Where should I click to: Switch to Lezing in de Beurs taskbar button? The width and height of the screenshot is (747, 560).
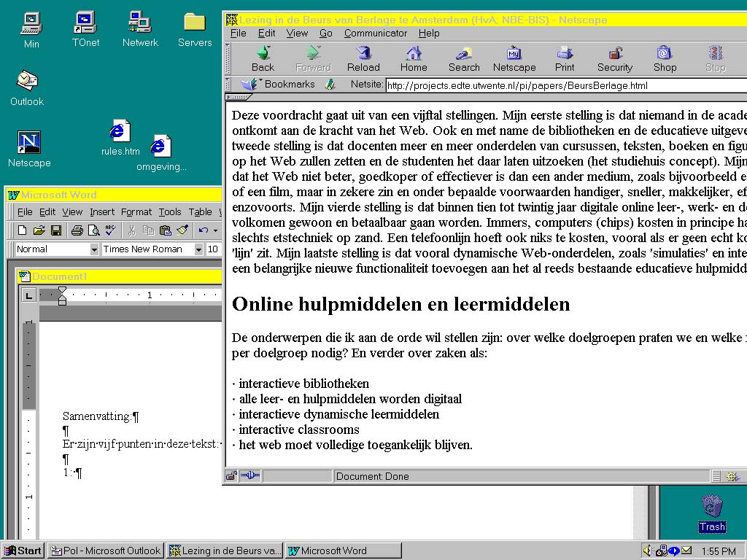[x=224, y=551]
